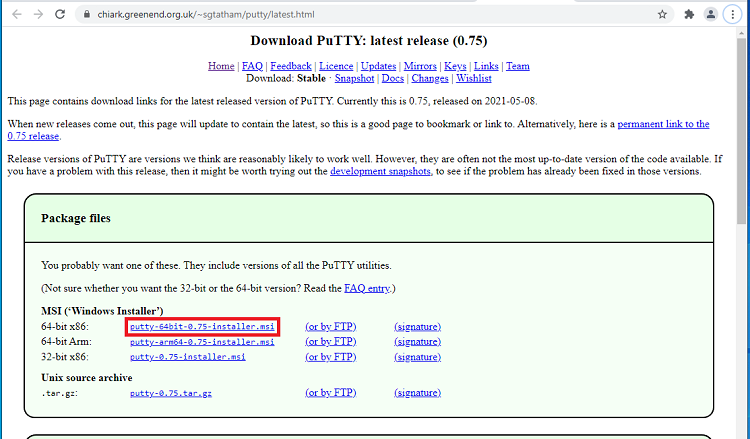Click (or by FTP) for 32-bit x86

tap(331, 357)
